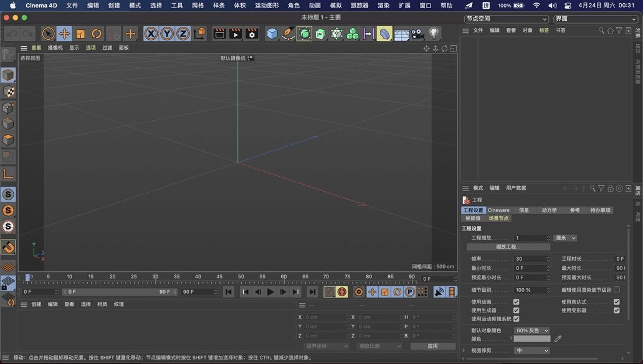
Task: Click the 缩放工程... button
Action: (x=508, y=247)
